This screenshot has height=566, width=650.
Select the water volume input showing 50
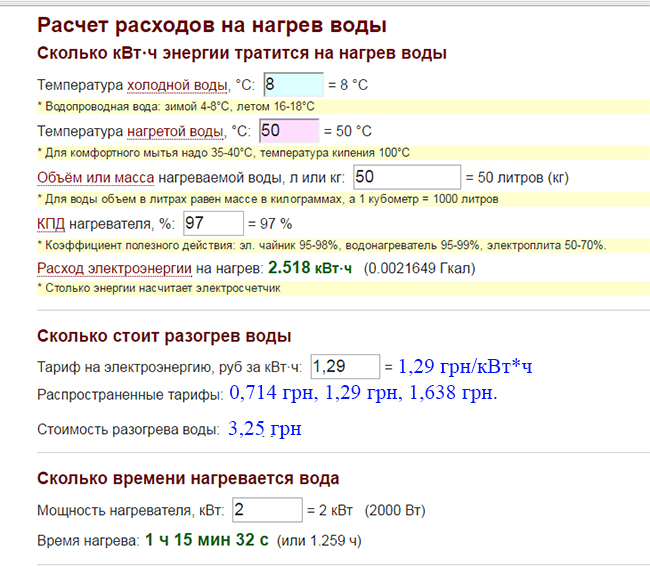click(x=405, y=177)
